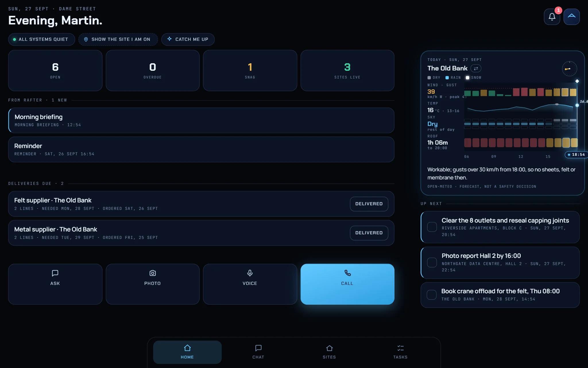The height and width of the screenshot is (368, 588).
Task: Open the Photo camera tile
Action: (x=152, y=284)
